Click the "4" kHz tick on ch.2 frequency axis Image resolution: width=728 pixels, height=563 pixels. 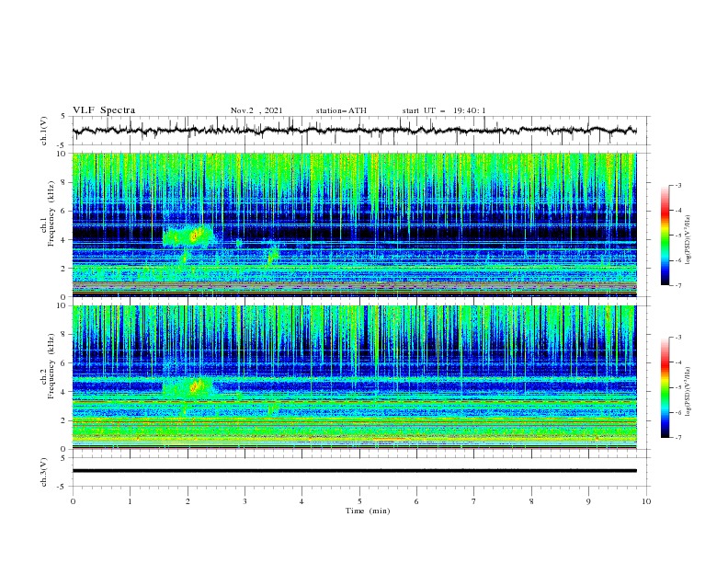64,392
